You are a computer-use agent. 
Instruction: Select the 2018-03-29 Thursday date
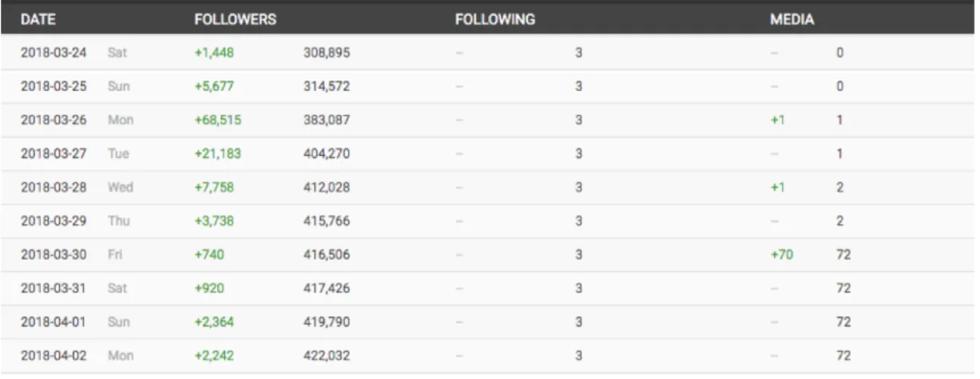tap(53, 221)
